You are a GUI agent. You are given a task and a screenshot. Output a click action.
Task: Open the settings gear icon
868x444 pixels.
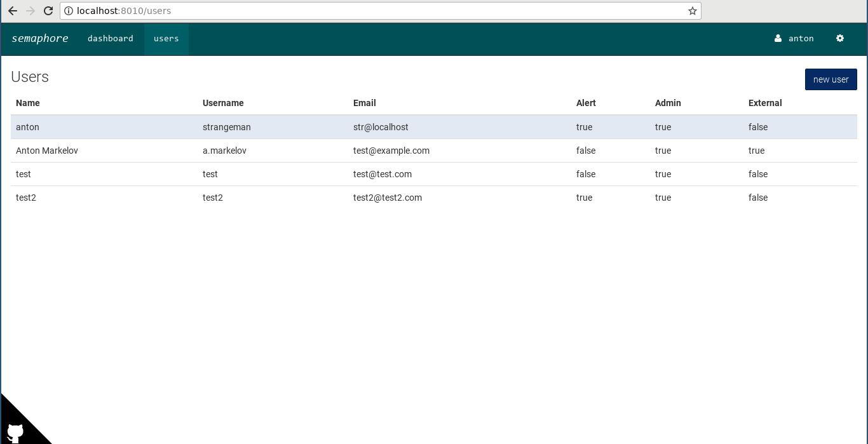click(x=840, y=39)
